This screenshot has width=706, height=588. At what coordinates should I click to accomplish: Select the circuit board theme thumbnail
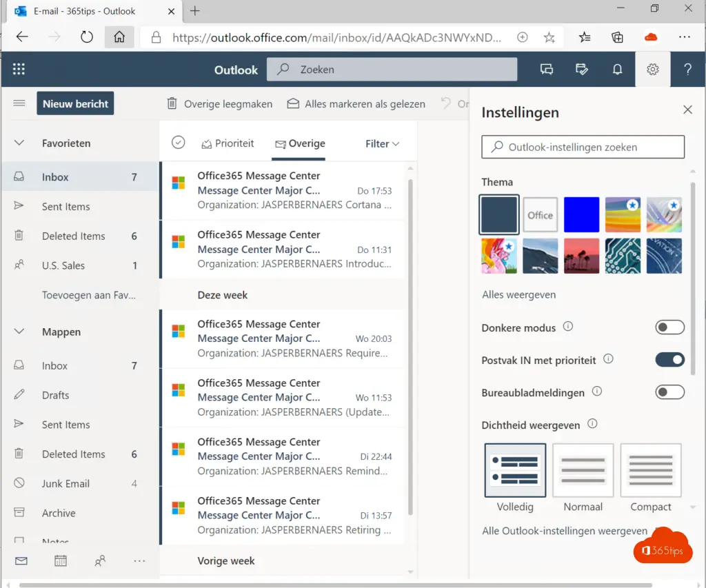pyautogui.click(x=623, y=256)
